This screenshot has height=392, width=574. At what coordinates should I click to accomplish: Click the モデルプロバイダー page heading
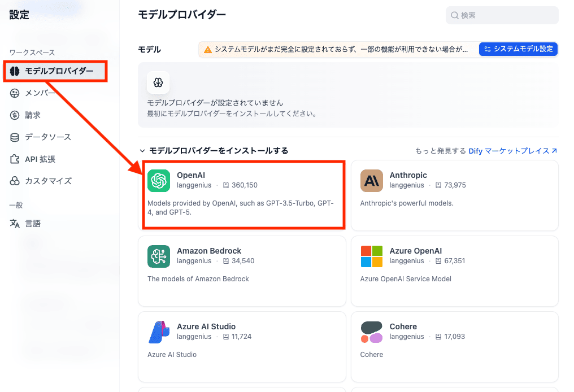click(x=181, y=15)
